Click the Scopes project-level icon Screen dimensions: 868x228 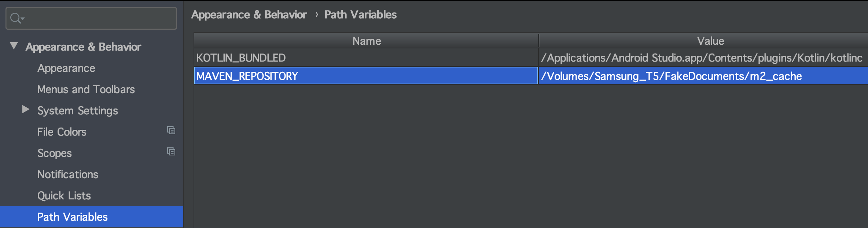point(171,152)
